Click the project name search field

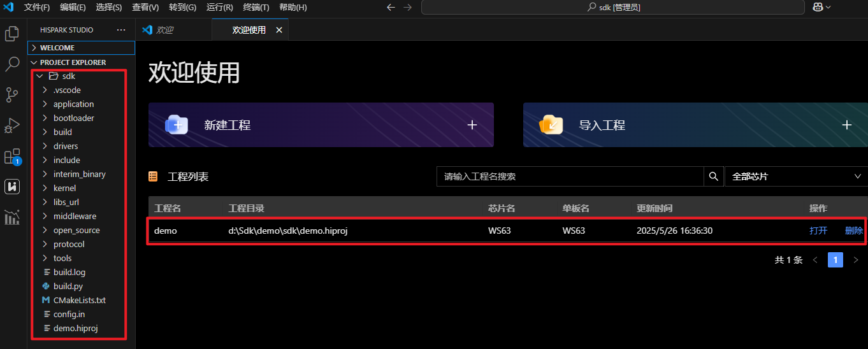click(569, 176)
